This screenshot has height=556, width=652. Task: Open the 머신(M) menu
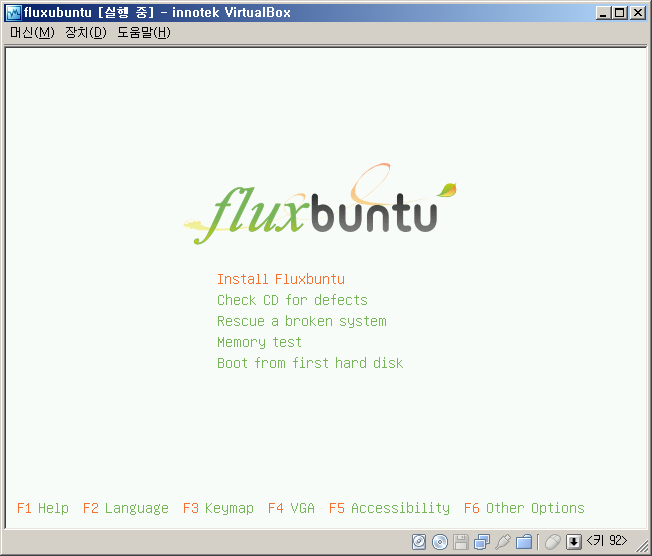(32, 32)
